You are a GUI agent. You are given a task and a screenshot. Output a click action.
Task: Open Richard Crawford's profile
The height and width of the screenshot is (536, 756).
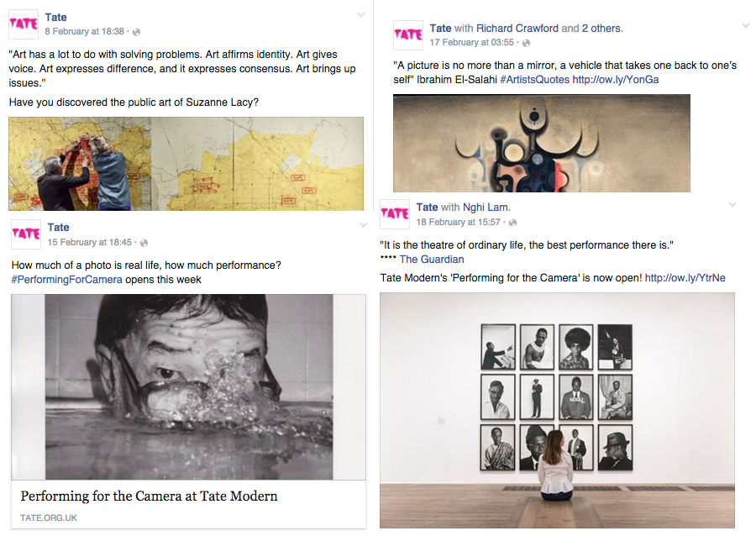[x=517, y=29]
